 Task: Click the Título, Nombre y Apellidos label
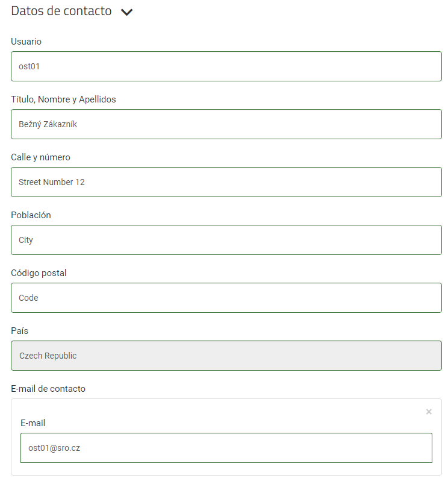[x=63, y=99]
